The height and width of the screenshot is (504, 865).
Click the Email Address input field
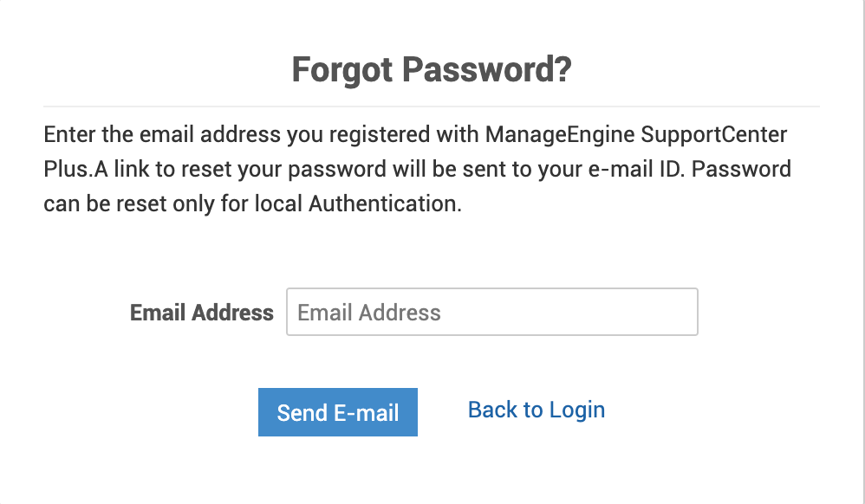(491, 312)
